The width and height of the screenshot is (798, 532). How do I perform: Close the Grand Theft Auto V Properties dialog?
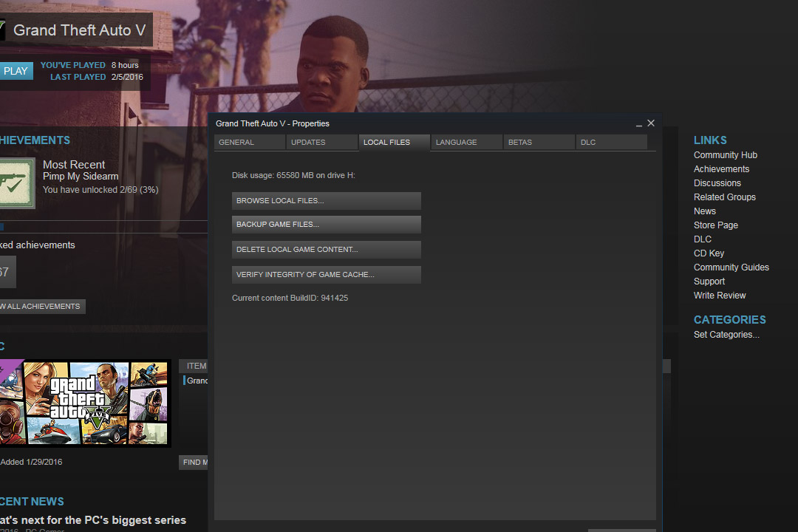coord(651,123)
